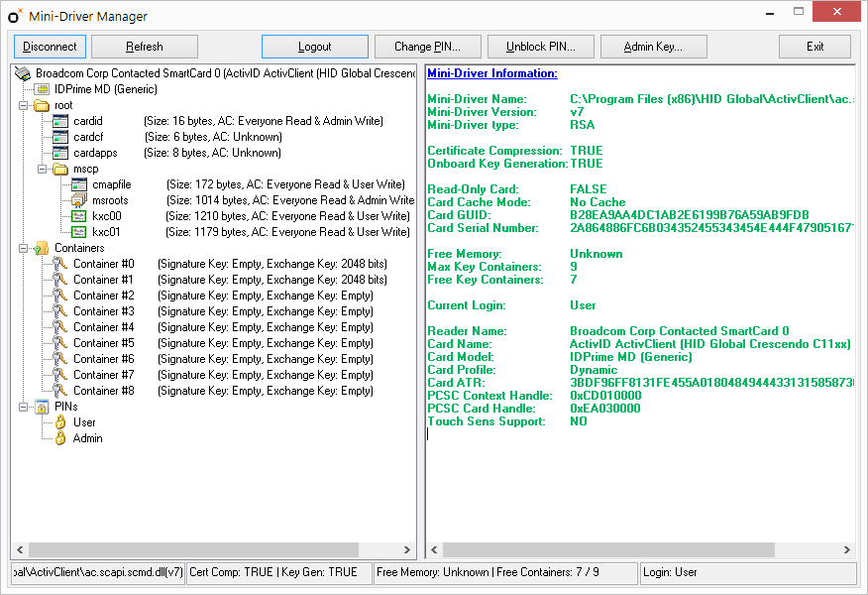This screenshot has height=595, width=868.
Task: Click the cardapps file icon
Action: click(x=60, y=153)
